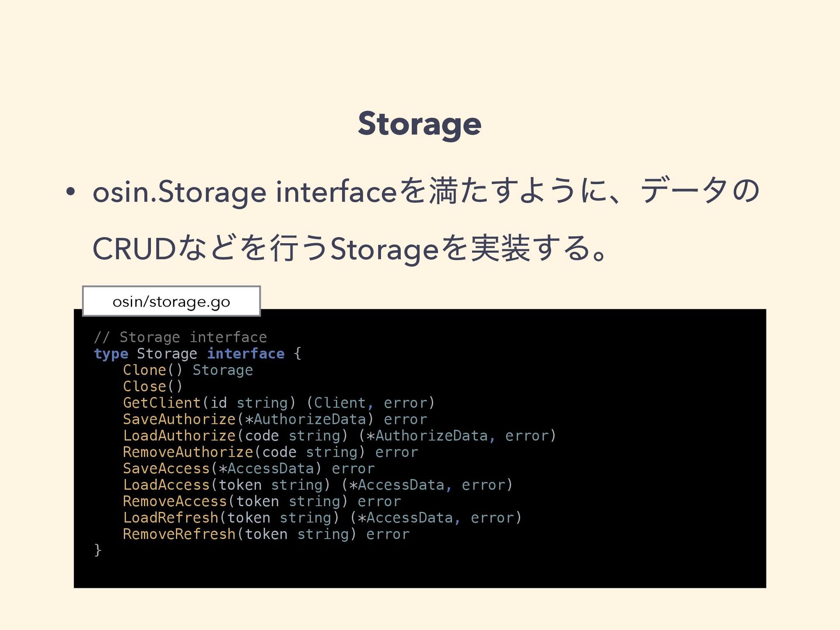Click the *AuthorizeData parameter in SaveAuthorize

click(x=305, y=419)
